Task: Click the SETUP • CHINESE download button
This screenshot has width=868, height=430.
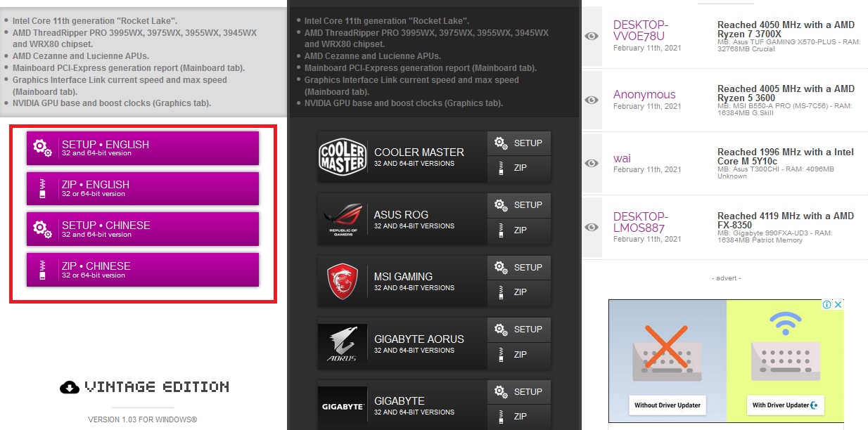Action: tap(142, 229)
